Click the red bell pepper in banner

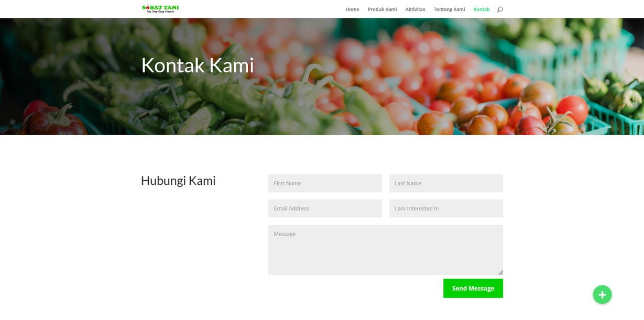point(55,119)
